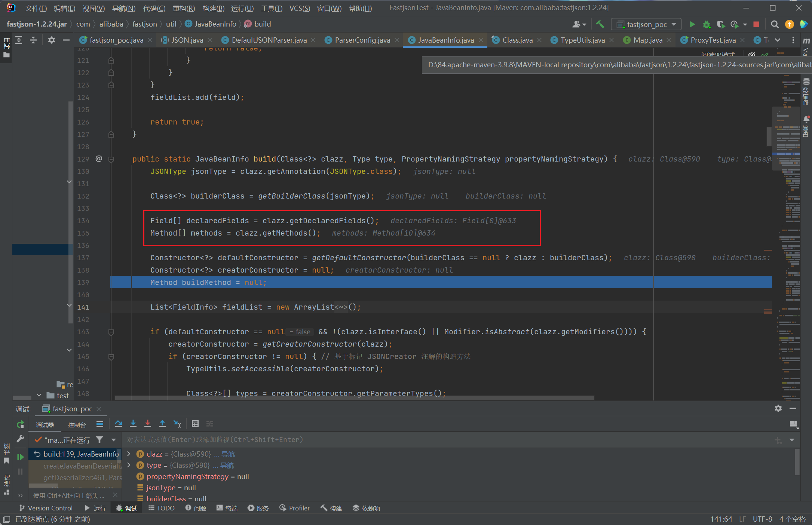This screenshot has width=812, height=525.
Task: Open the Profiler tool window button
Action: tap(295, 508)
